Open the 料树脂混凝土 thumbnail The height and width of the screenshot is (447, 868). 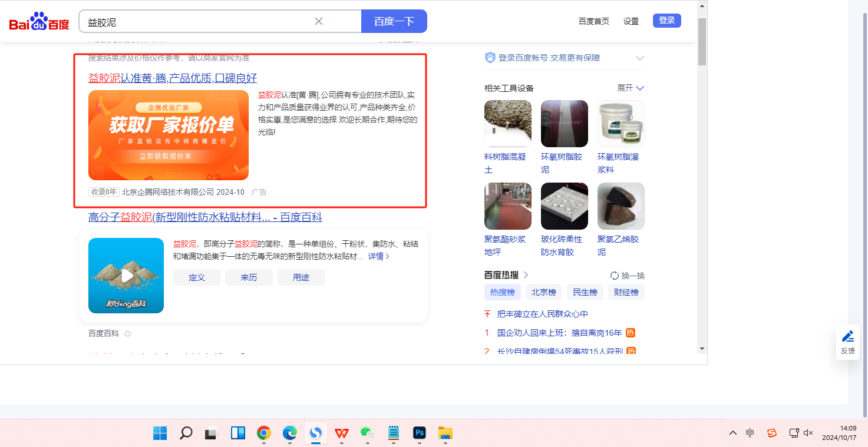(508, 124)
